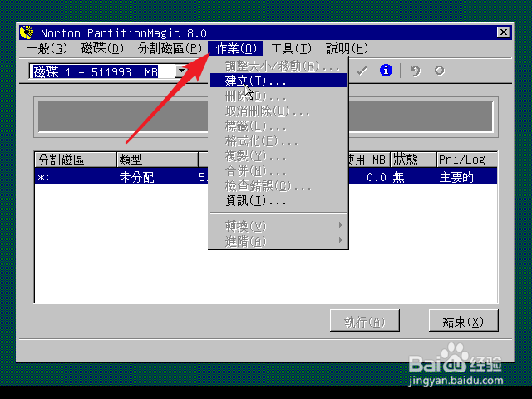Click the 分割磁區 column header
Image resolution: width=532 pixels, height=399 pixels.
point(76,160)
